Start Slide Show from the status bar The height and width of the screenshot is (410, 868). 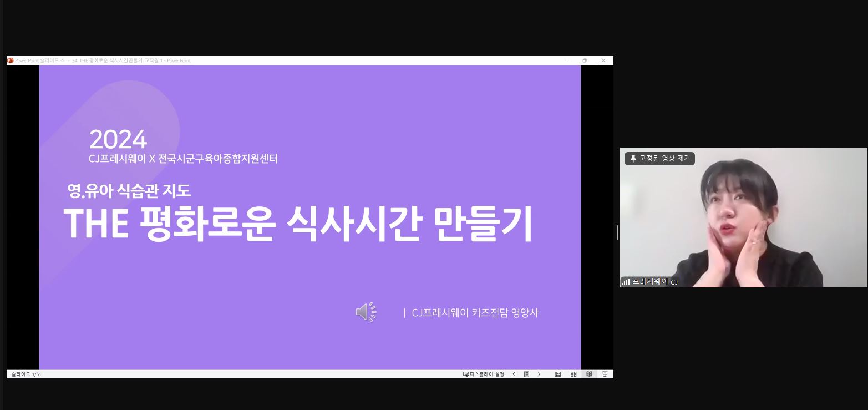(x=605, y=374)
